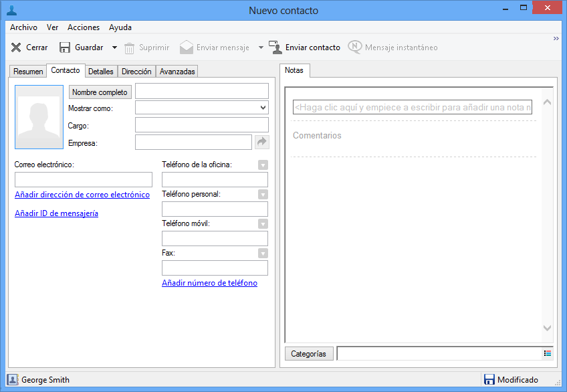Click the contact application icon in title bar
Screen dimensions: 567x392
click(x=12, y=10)
